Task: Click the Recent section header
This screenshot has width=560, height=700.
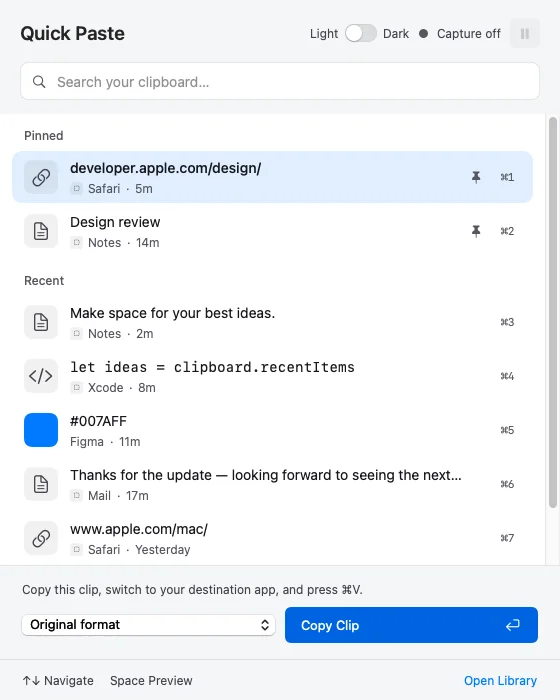Action: tap(44, 280)
